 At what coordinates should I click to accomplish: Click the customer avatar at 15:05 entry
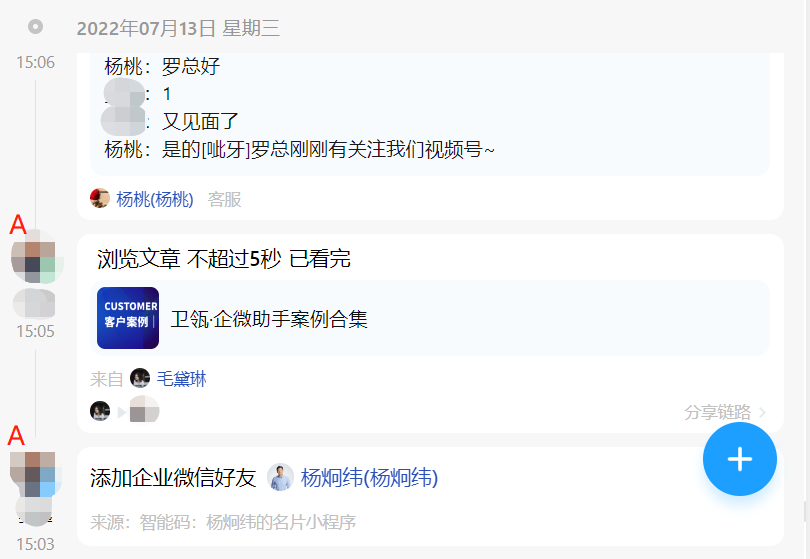(x=36, y=256)
